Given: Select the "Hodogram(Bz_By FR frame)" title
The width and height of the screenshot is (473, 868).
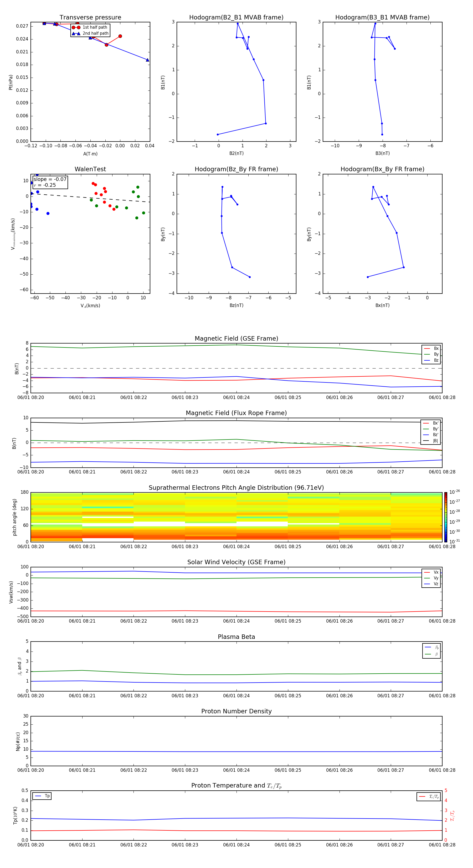Looking at the screenshot, I should pos(236,169).
